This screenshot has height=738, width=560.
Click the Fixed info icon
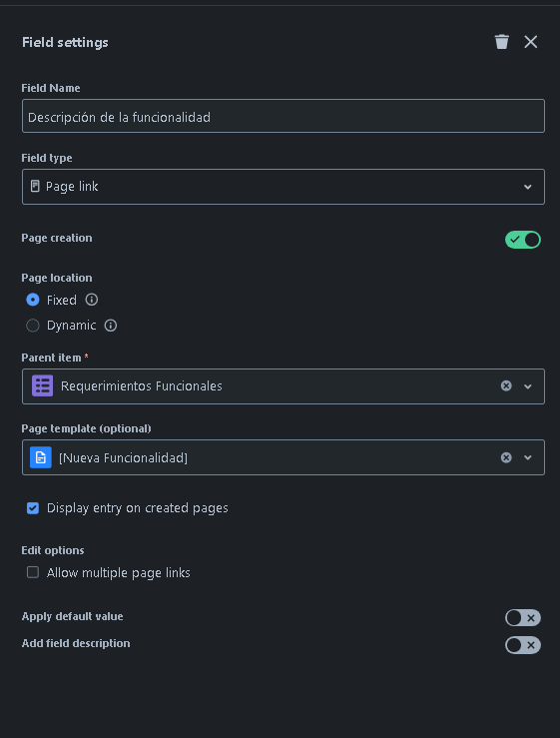pyautogui.click(x=91, y=300)
